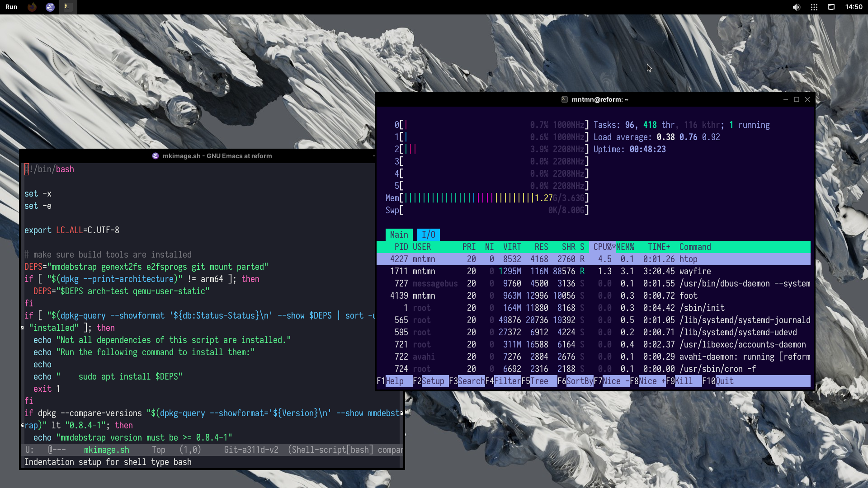This screenshot has width=868, height=488.
Task: Open F6 SortBy in htop footer
Action: pos(576,381)
